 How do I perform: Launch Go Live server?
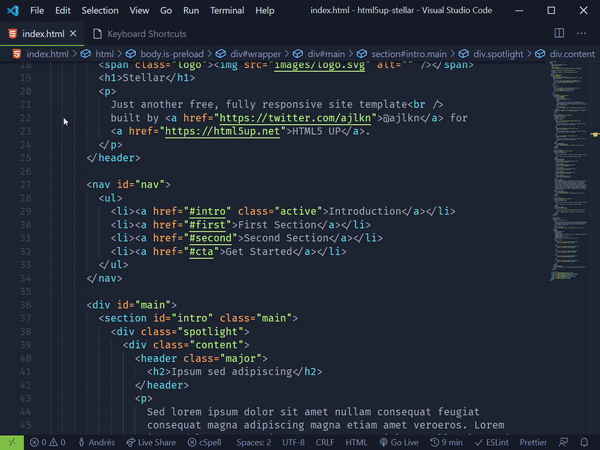point(399,442)
